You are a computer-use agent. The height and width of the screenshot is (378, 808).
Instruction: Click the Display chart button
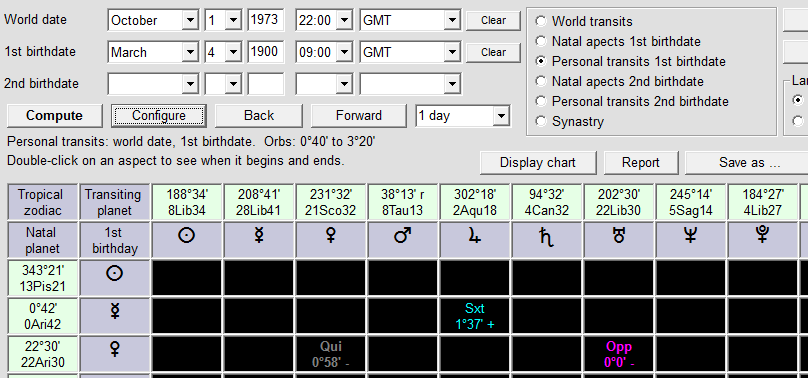coord(538,163)
